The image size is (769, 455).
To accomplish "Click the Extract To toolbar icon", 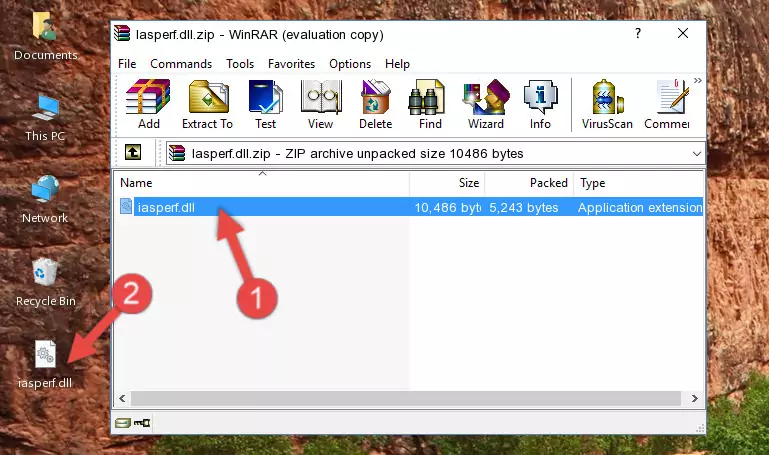I will coord(207,104).
